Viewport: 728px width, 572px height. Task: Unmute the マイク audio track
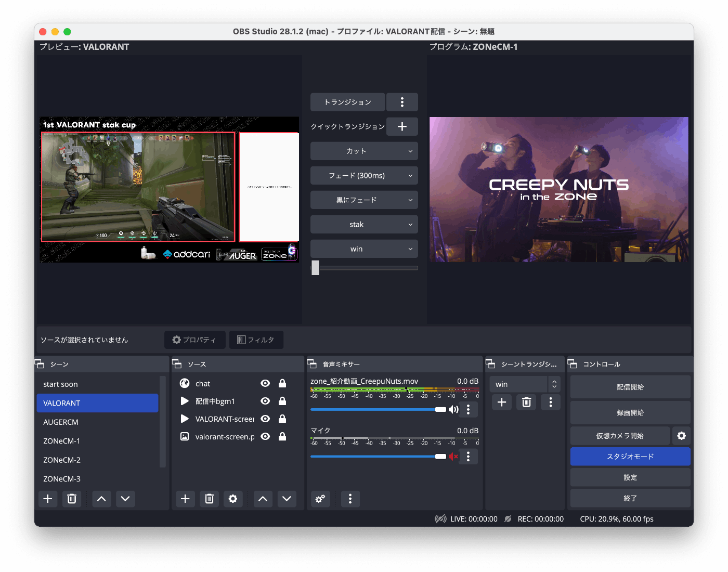coord(453,456)
